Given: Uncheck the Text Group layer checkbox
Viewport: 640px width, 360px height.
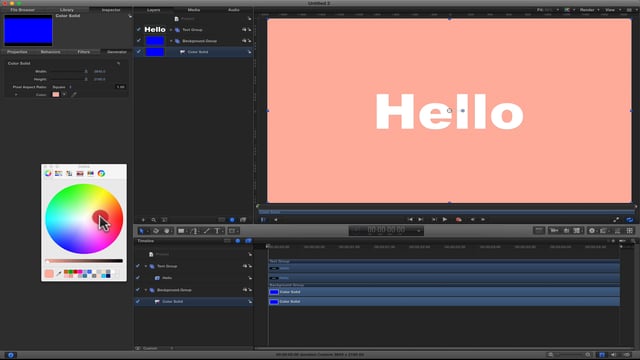Looking at the screenshot, I should coord(139,29).
